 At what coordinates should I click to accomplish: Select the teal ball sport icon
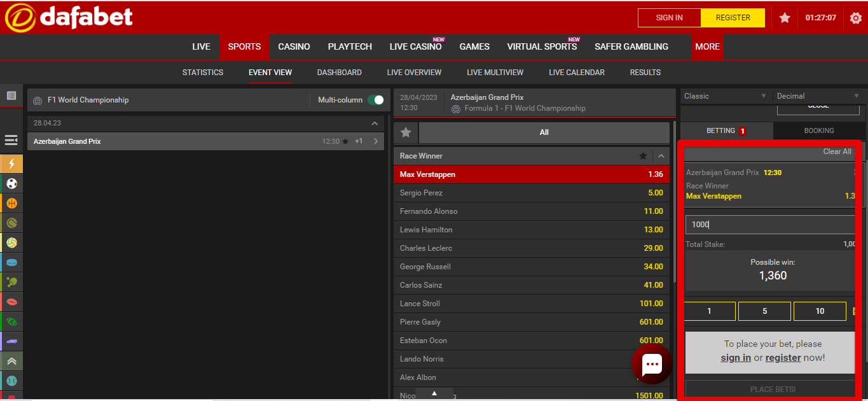pyautogui.click(x=11, y=381)
